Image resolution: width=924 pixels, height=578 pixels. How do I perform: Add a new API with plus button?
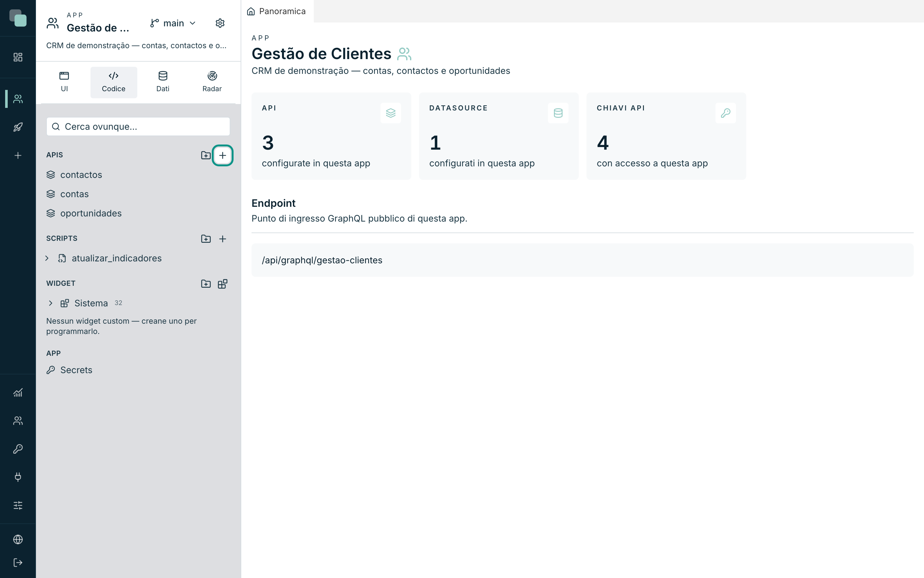(x=223, y=155)
